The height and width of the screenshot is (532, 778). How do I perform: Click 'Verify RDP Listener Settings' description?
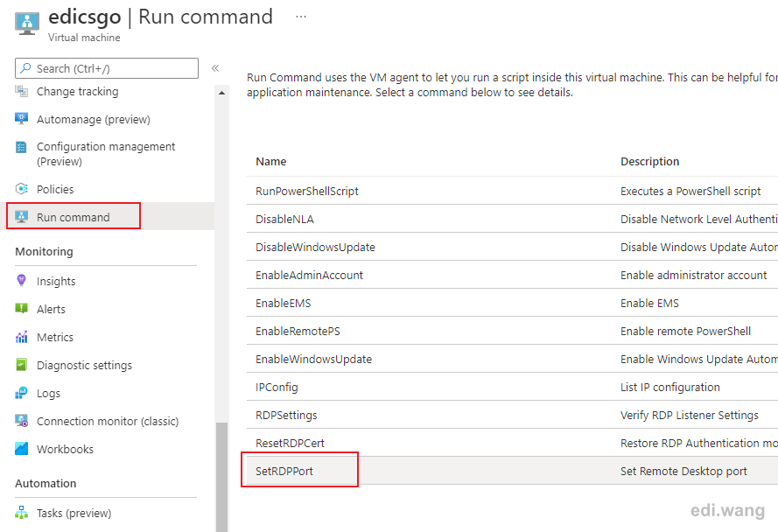click(x=690, y=415)
